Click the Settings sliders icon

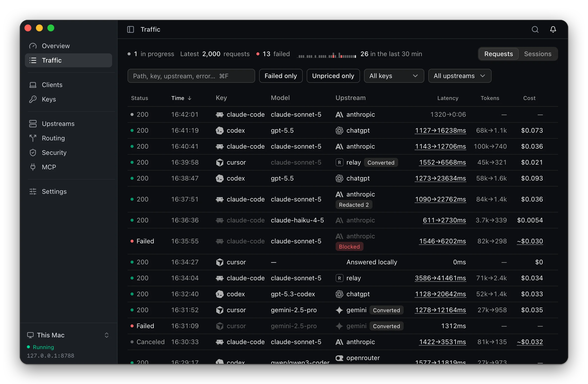(33, 192)
